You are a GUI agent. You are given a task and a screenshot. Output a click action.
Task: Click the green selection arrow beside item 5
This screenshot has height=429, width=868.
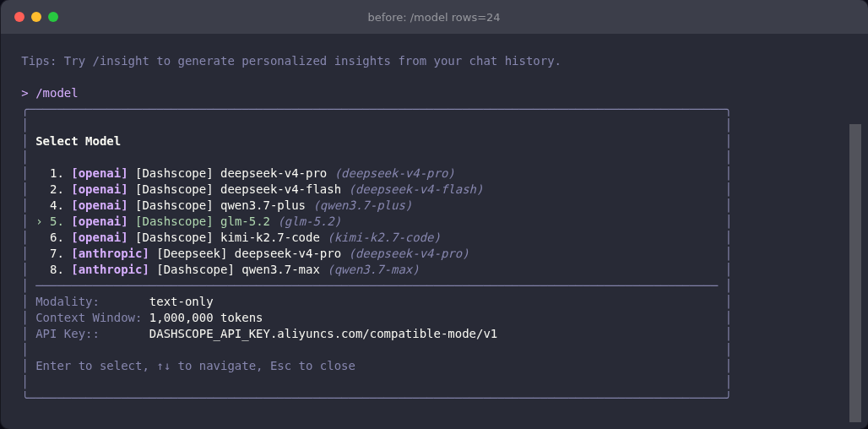(40, 221)
